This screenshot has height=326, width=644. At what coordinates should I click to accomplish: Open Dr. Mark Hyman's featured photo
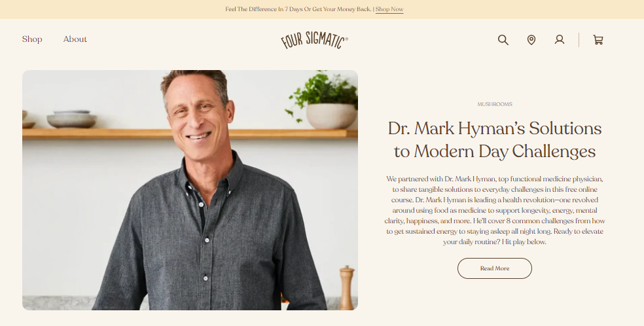click(x=190, y=190)
